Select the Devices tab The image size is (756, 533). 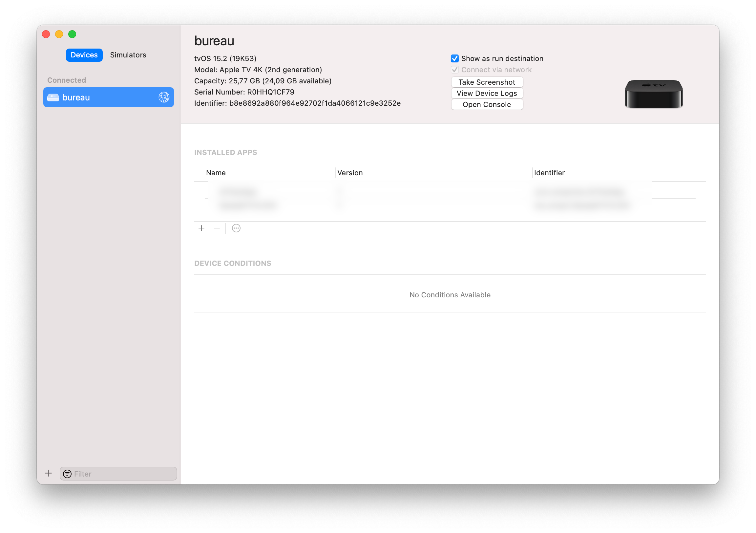[84, 55]
